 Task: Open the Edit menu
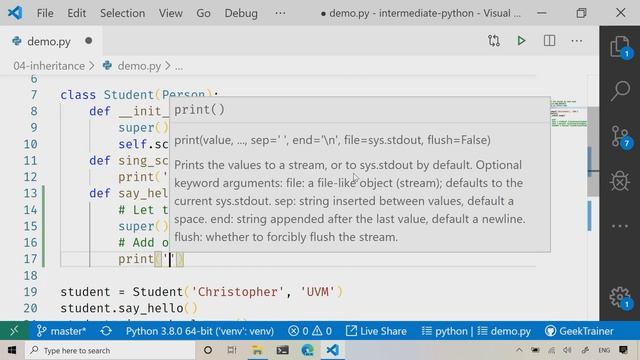pos(77,13)
